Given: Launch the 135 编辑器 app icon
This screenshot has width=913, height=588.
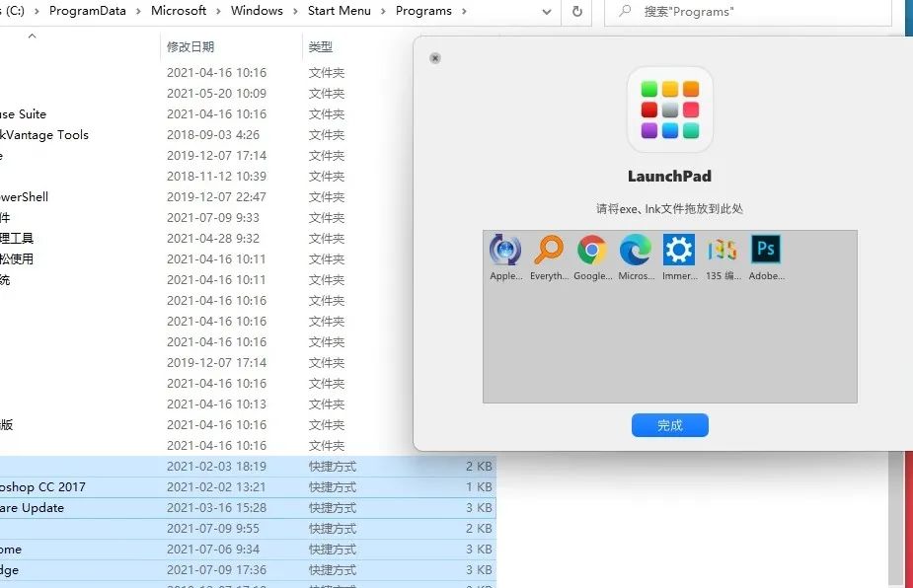Looking at the screenshot, I should point(722,250).
